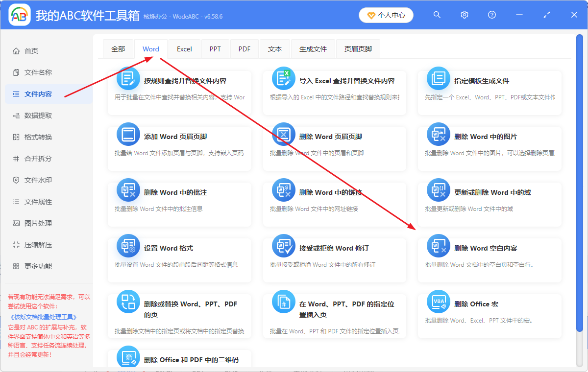Open the 删除 Word 中的图片 tool
The width and height of the screenshot is (588, 372).
point(489,142)
